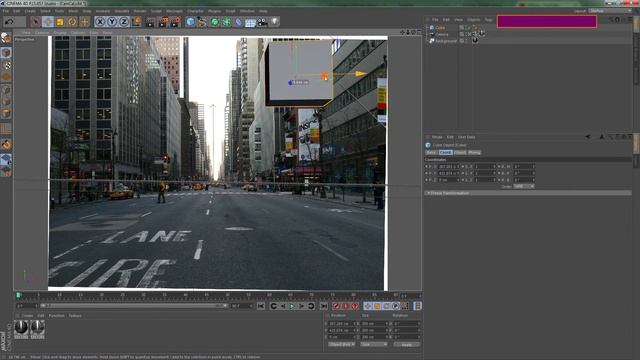
Task: Click the Apply button in Coordinate Manager
Action: [x=407, y=344]
